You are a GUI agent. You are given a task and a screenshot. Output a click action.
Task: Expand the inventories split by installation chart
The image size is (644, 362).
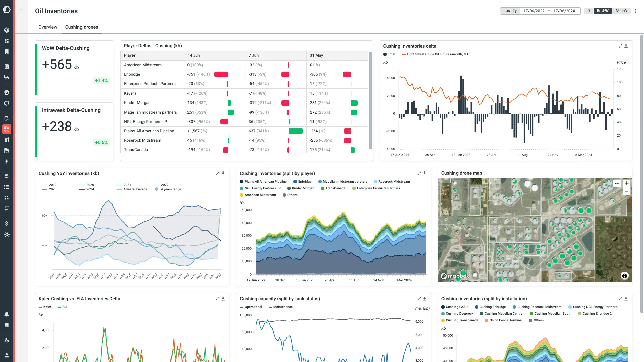tap(621, 299)
